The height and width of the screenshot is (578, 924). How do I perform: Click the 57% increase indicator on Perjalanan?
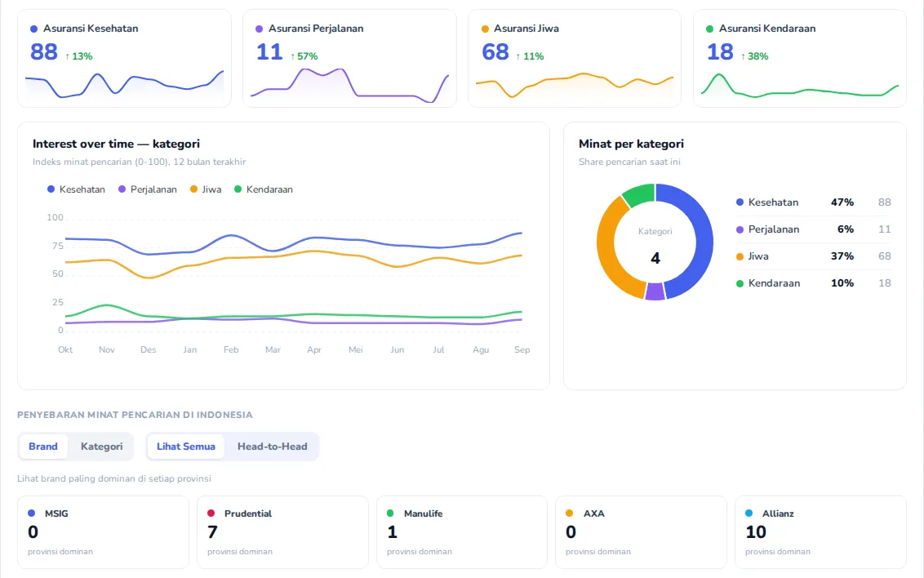(x=304, y=56)
